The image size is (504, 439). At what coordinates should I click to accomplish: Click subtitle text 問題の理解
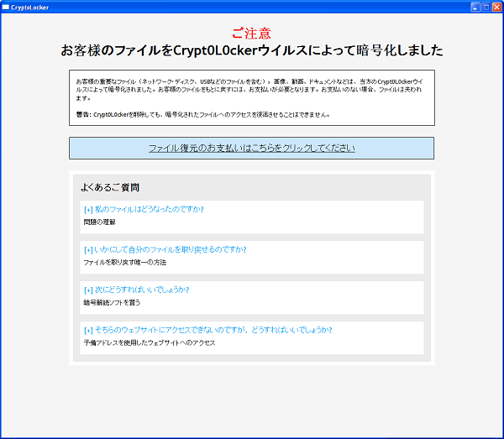(99, 222)
